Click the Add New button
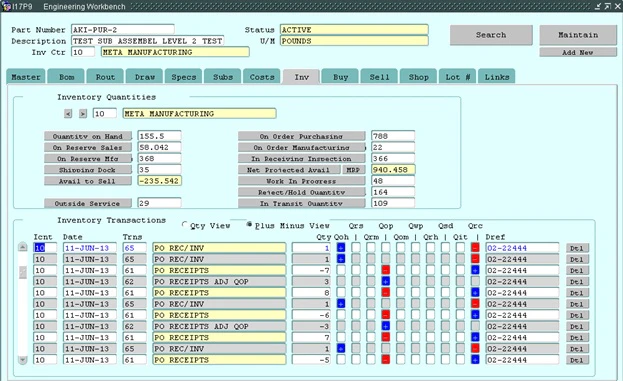The width and height of the screenshot is (623, 381). 578,52
